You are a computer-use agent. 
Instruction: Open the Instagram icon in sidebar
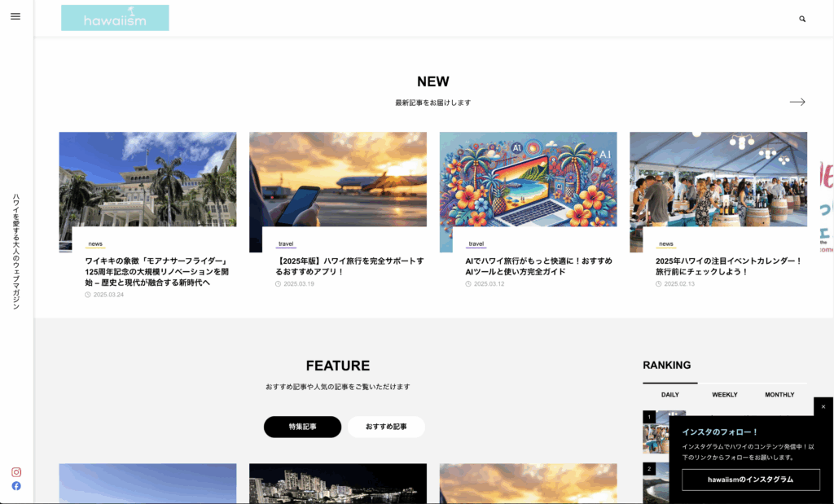click(x=16, y=472)
